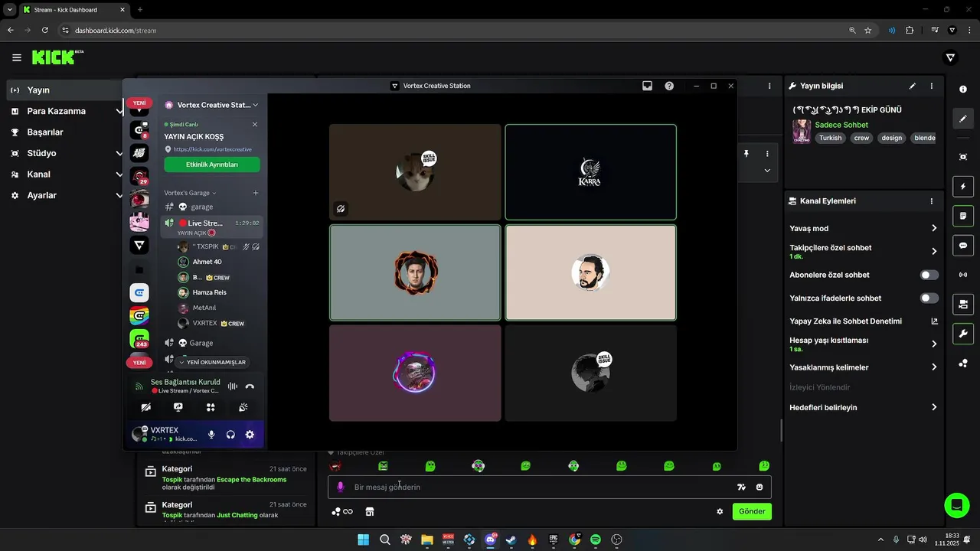This screenshot has width=980, height=551.
Task: Select Başarılar in the Kick sidebar
Action: (x=65, y=132)
